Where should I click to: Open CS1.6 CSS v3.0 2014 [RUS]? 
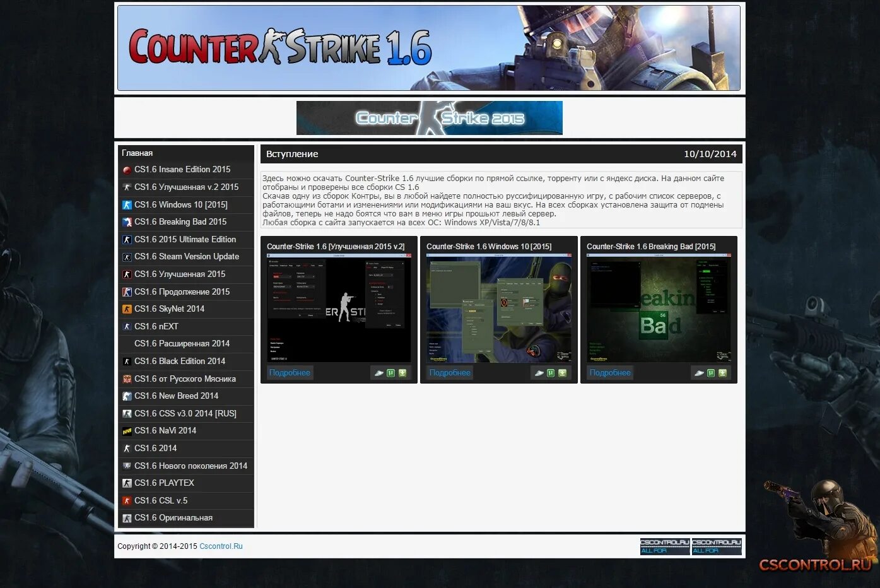click(x=186, y=414)
